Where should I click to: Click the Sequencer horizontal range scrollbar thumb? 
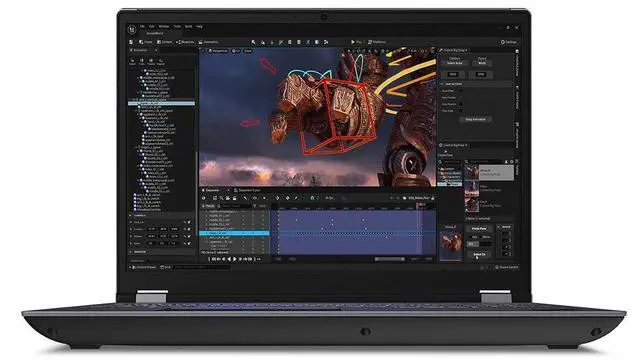tap(390, 259)
